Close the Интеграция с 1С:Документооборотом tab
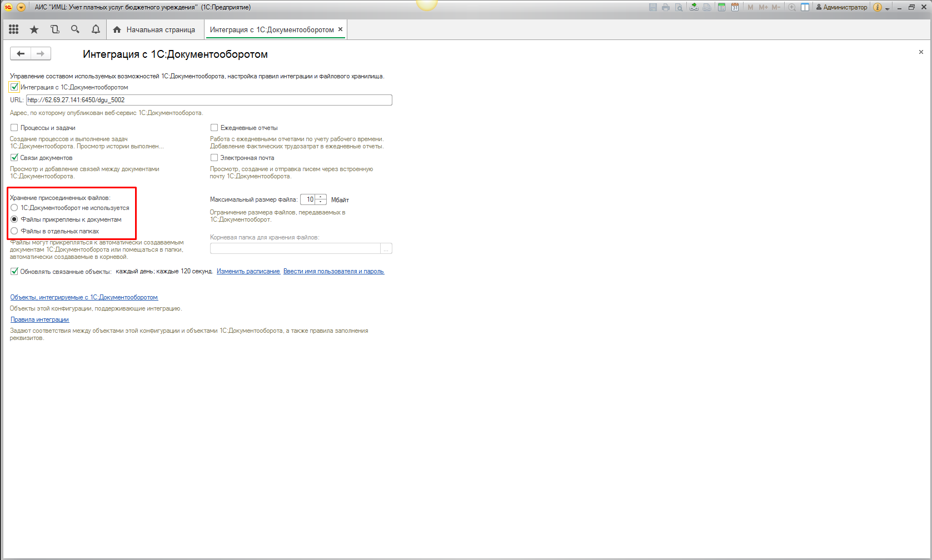 point(340,29)
